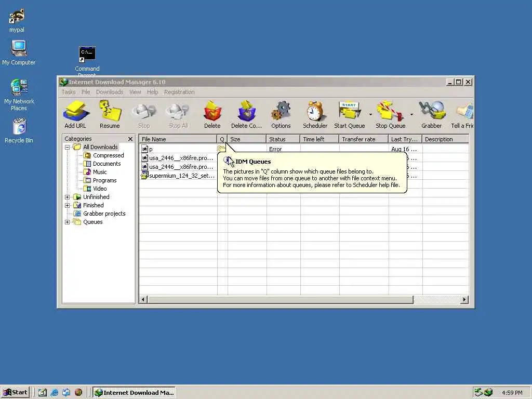Open Start Queue dropdown arrow

point(370,115)
